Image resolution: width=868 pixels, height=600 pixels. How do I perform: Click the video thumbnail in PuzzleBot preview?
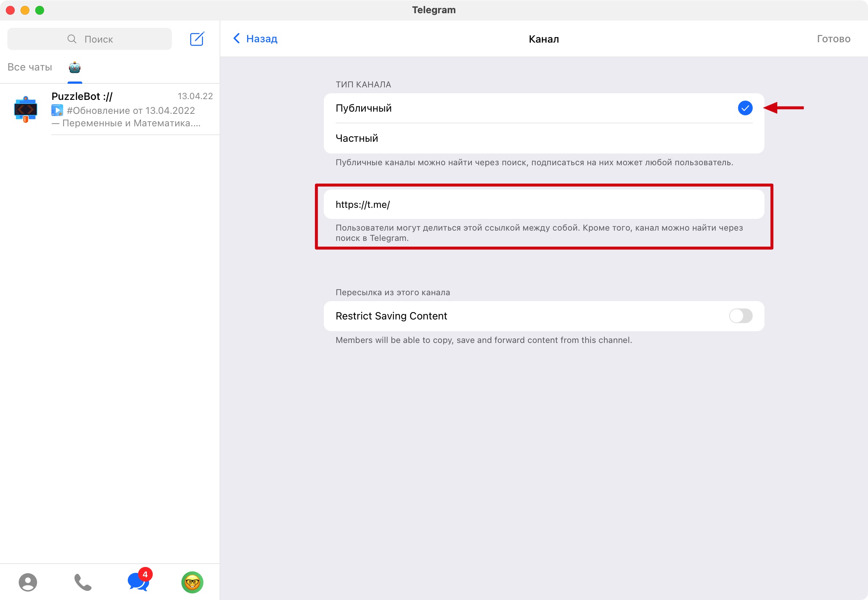[57, 110]
